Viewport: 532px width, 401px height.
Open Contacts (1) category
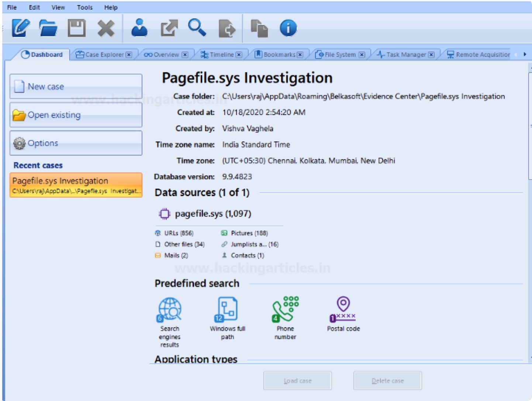pos(243,255)
